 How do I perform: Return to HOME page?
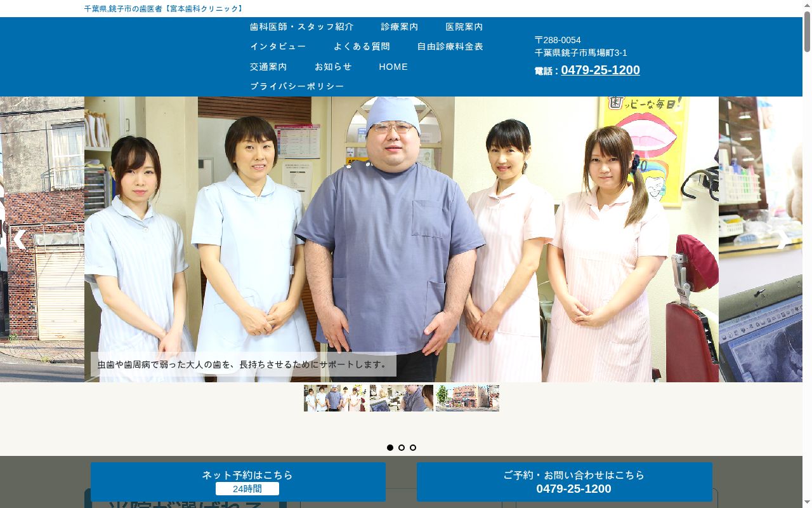(393, 67)
